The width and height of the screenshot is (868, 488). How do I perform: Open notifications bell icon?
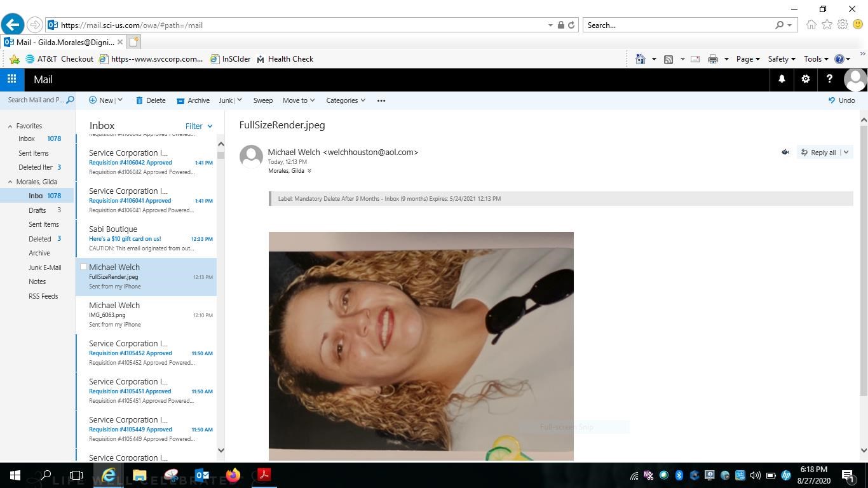pos(782,79)
